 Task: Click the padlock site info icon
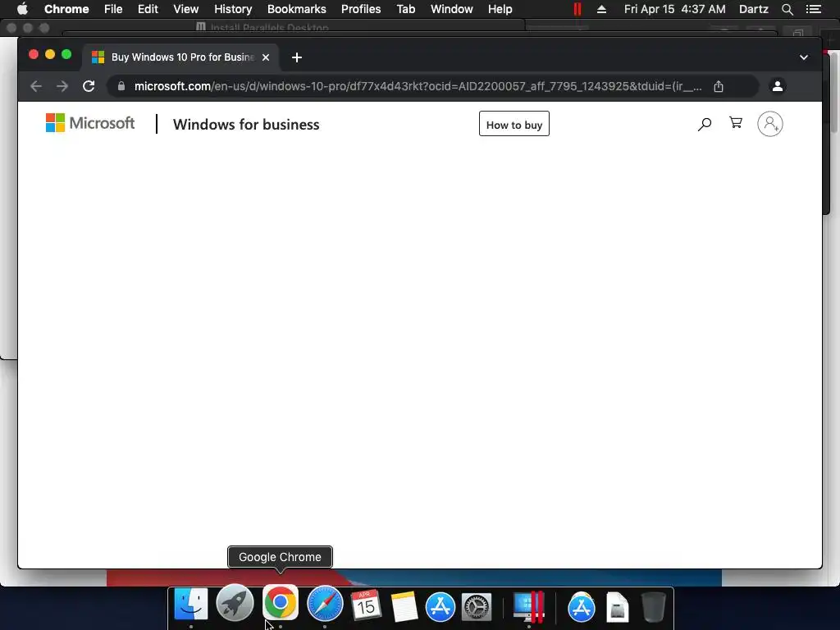pos(121,86)
